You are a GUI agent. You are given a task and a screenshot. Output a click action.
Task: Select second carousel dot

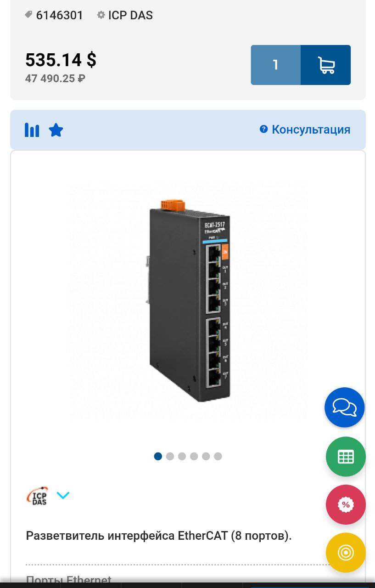[x=170, y=456]
